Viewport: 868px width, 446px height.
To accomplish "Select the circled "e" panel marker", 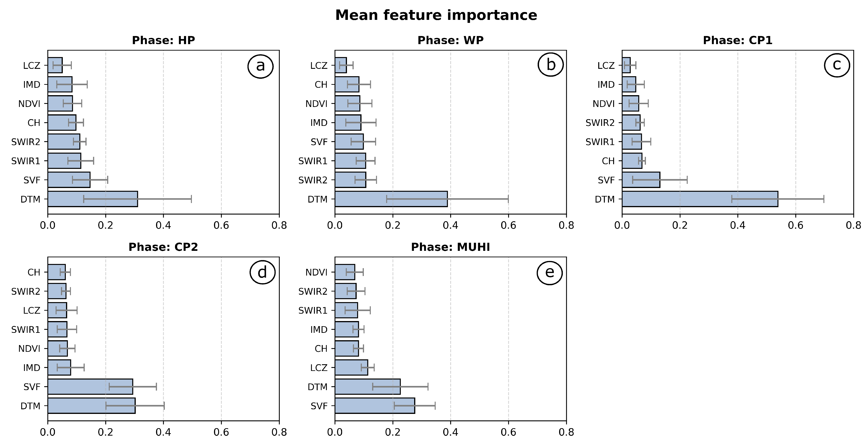I will pos(550,272).
